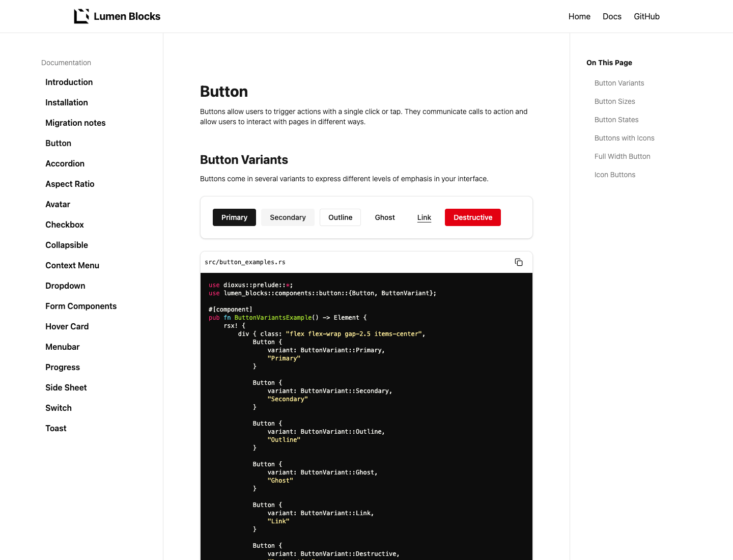Click the ButtonVariant::Link code line
Viewport: 733px width, 560px height.
click(x=321, y=513)
